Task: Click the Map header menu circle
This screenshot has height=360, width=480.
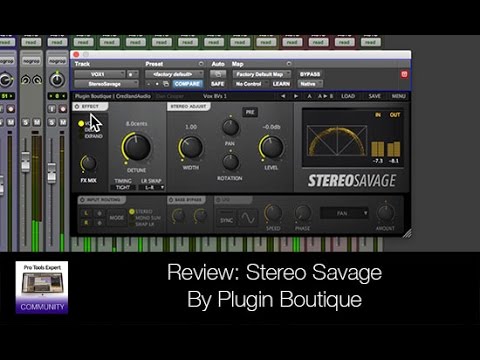Action: click(x=289, y=64)
